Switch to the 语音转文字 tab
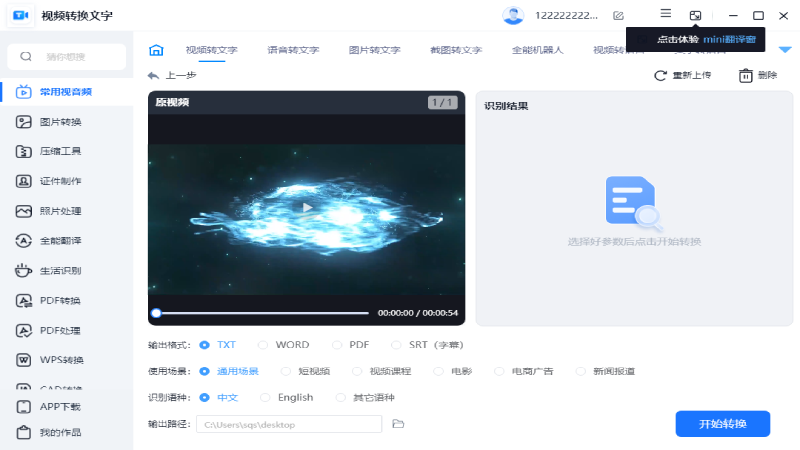800x450 pixels. click(293, 50)
